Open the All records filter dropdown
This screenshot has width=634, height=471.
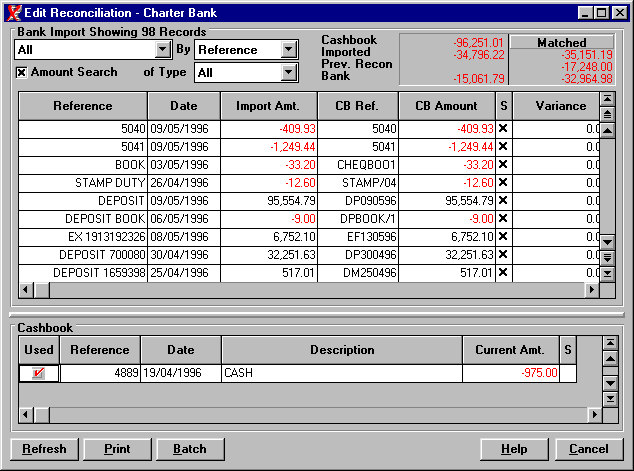(162, 50)
